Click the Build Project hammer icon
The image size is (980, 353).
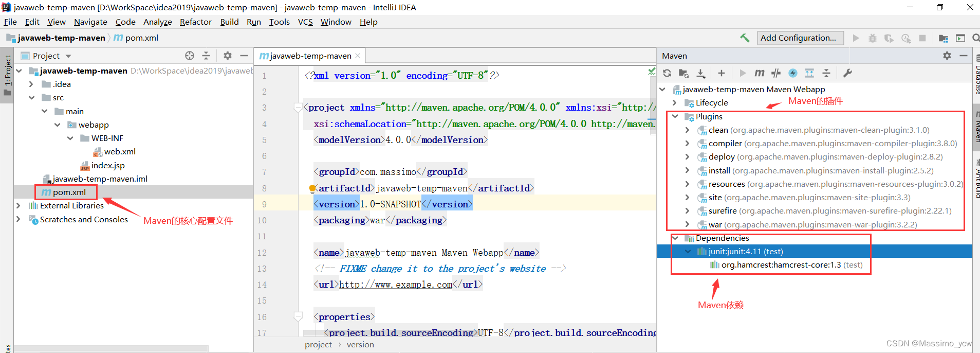point(745,38)
